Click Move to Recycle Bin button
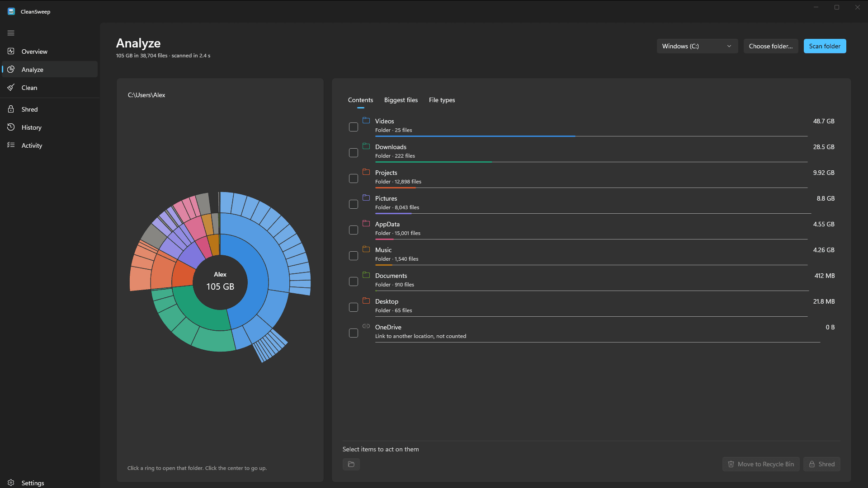The width and height of the screenshot is (868, 488). 761,464
